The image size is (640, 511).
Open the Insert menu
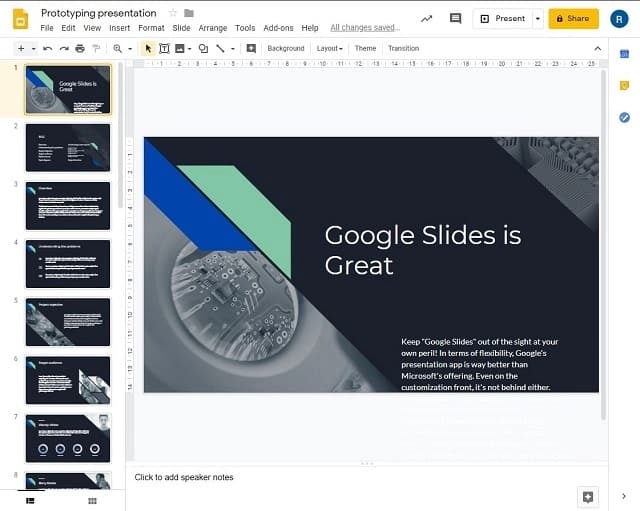[x=120, y=28]
